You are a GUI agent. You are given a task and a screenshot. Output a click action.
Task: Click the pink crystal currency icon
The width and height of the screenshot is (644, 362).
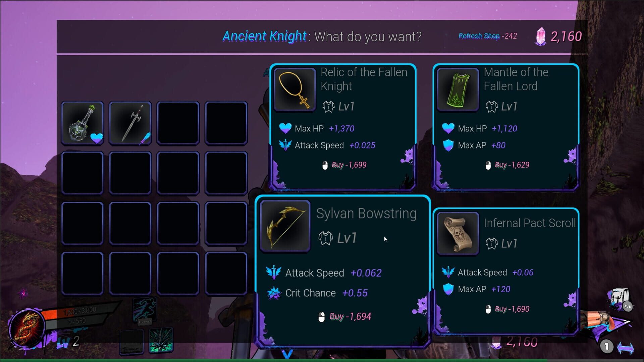click(x=540, y=36)
